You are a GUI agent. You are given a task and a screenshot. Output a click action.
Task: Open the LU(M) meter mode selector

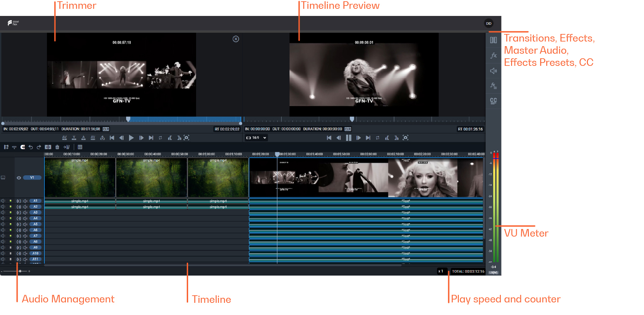point(494,273)
